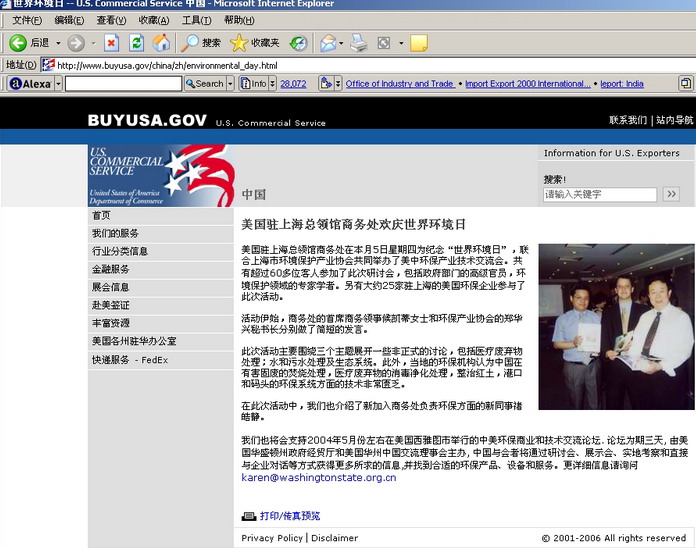Open the 文件(F) menu
The height and width of the screenshot is (548, 696).
[27, 20]
